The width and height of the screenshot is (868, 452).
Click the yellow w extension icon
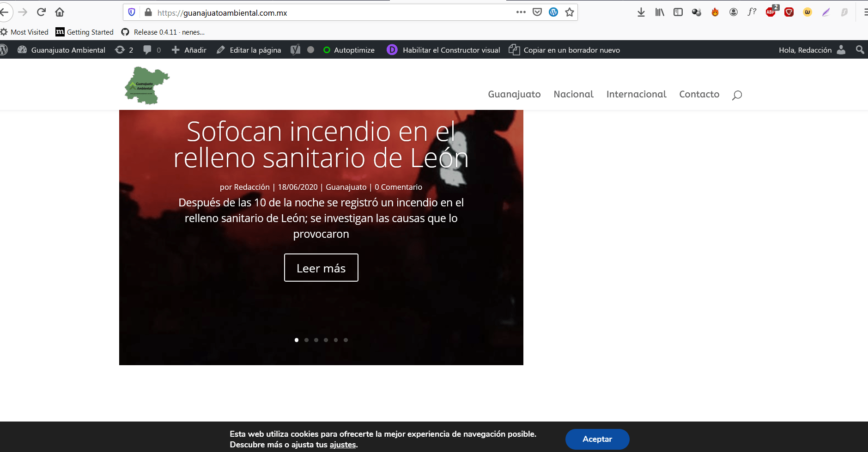[x=807, y=12]
